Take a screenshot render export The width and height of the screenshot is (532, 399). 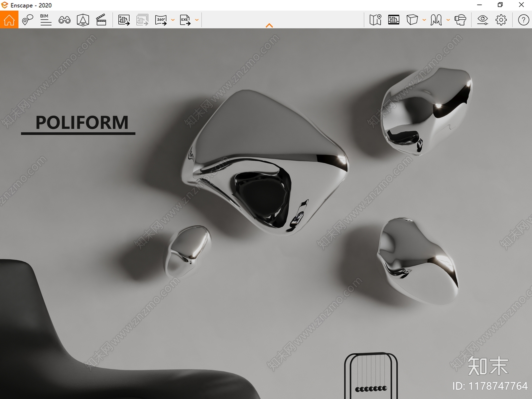124,20
